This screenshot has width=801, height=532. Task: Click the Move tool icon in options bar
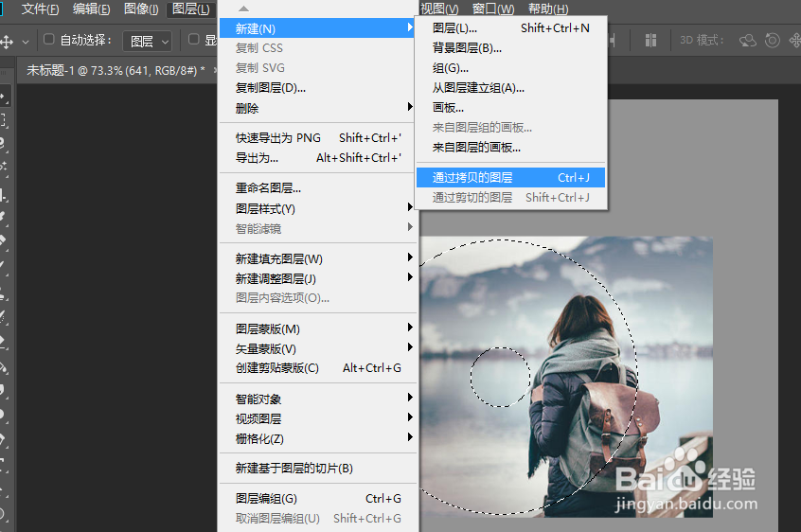pos(6,42)
